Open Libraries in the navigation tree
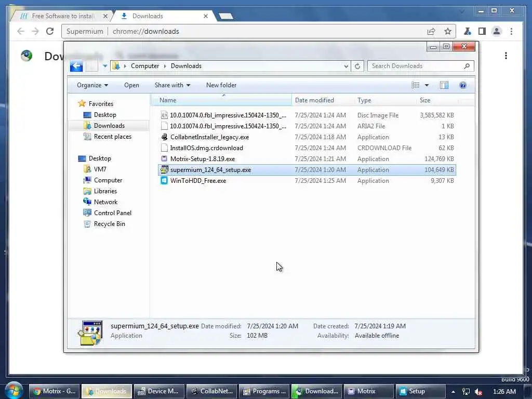The height and width of the screenshot is (399, 532). [105, 191]
